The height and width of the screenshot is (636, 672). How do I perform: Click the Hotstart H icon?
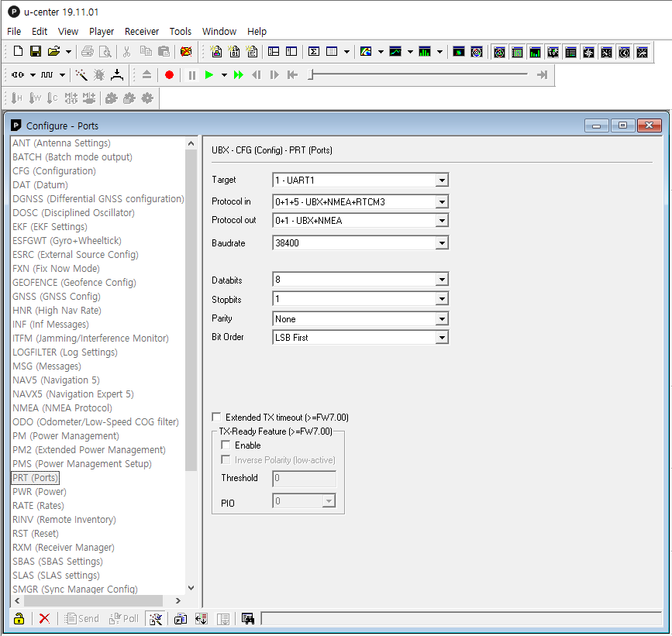click(x=17, y=98)
